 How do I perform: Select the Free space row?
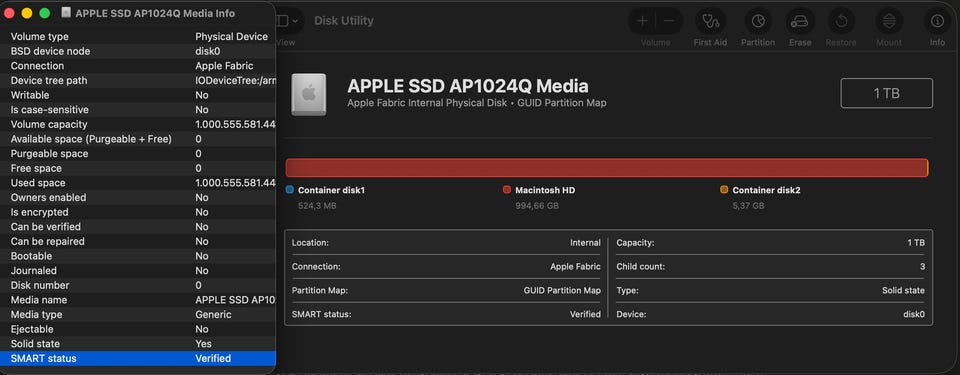pos(138,168)
